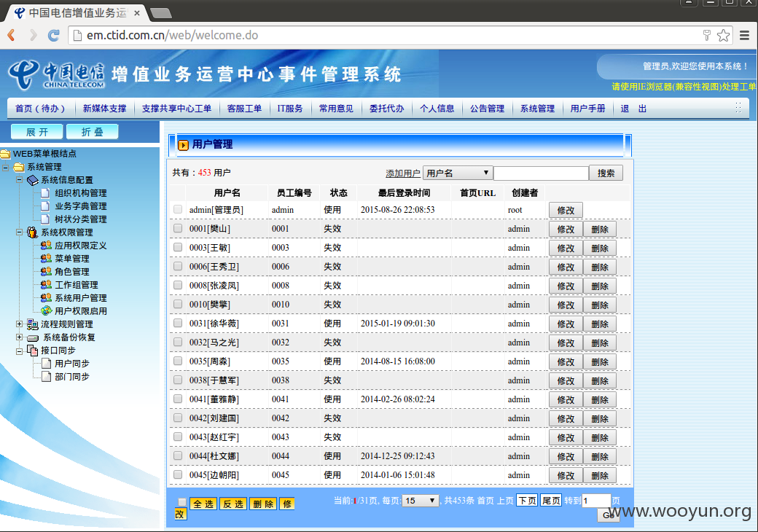Open the 客服工单 menu
The height and width of the screenshot is (532, 758).
244,109
